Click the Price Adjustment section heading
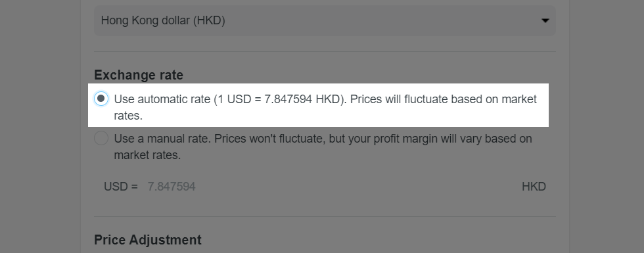The image size is (644, 253). click(x=147, y=240)
